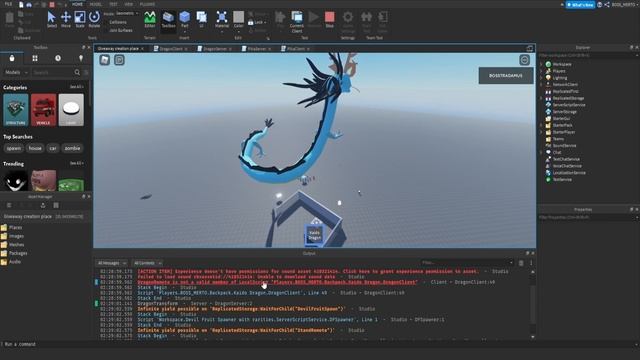This screenshot has width=640, height=360.
Task: Open the Lock dropdown in Edit group
Action: click(258, 22)
